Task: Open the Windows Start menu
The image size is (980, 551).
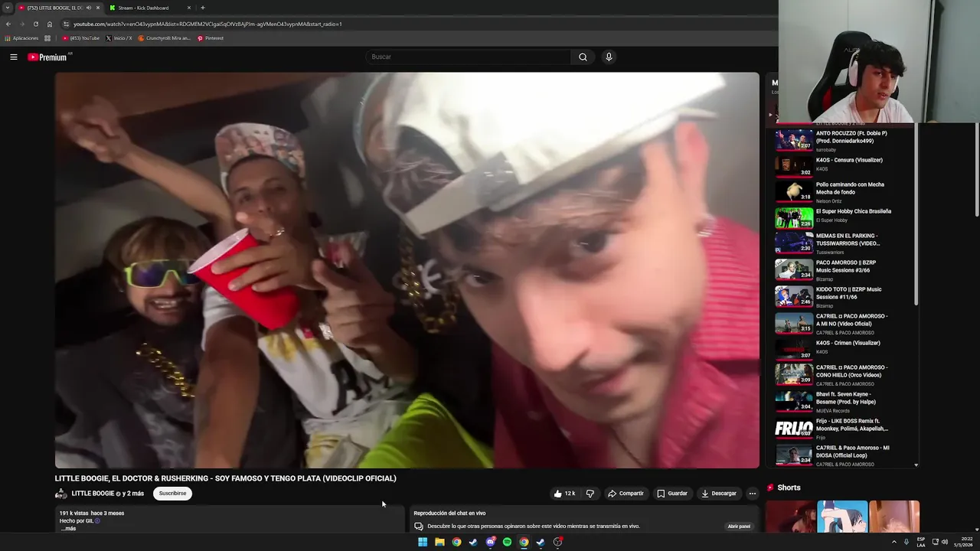Action: [x=423, y=542]
